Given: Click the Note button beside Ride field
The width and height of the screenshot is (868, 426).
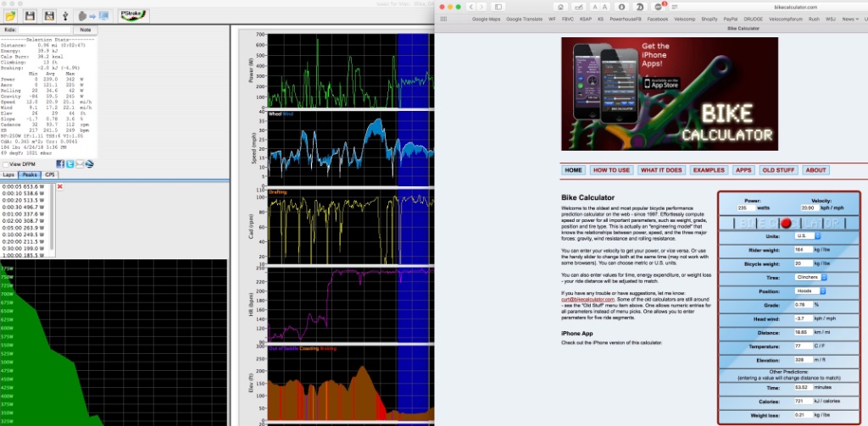Looking at the screenshot, I should pos(86,30).
